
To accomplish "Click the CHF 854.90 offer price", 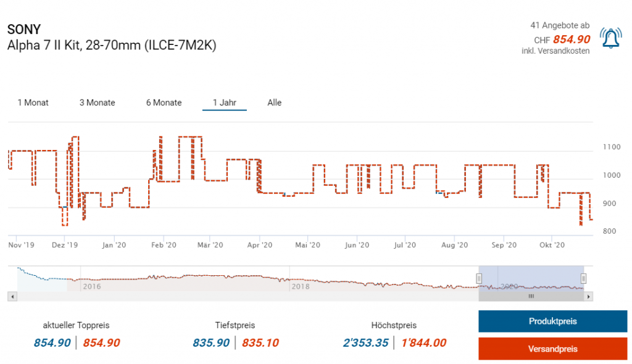I will (571, 39).
